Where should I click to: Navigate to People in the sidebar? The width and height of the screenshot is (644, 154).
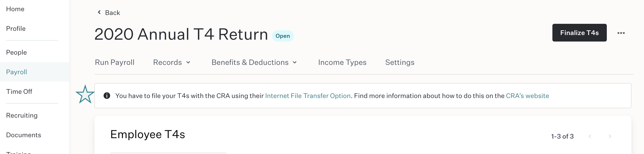tap(17, 52)
